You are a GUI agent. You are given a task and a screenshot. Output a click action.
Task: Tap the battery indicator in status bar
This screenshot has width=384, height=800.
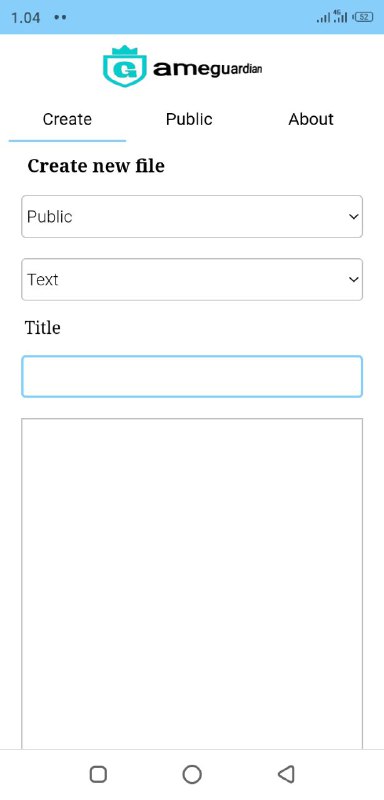coord(364,17)
